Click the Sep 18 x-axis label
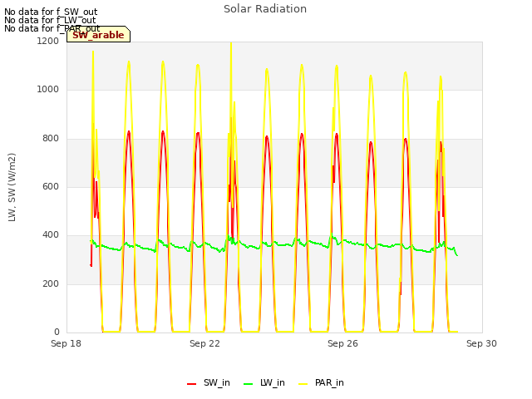Image resolution: width=532 pixels, height=399 pixels. pyautogui.click(x=66, y=343)
